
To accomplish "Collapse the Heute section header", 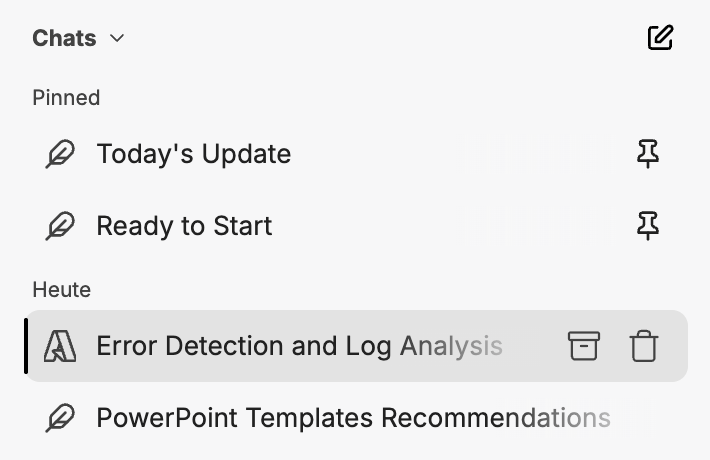I will (62, 290).
